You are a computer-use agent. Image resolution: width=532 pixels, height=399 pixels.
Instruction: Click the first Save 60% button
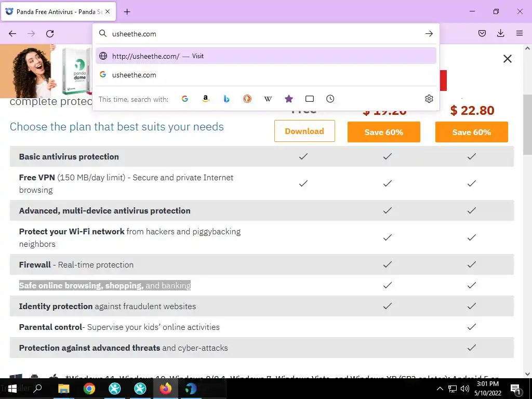[384, 132]
